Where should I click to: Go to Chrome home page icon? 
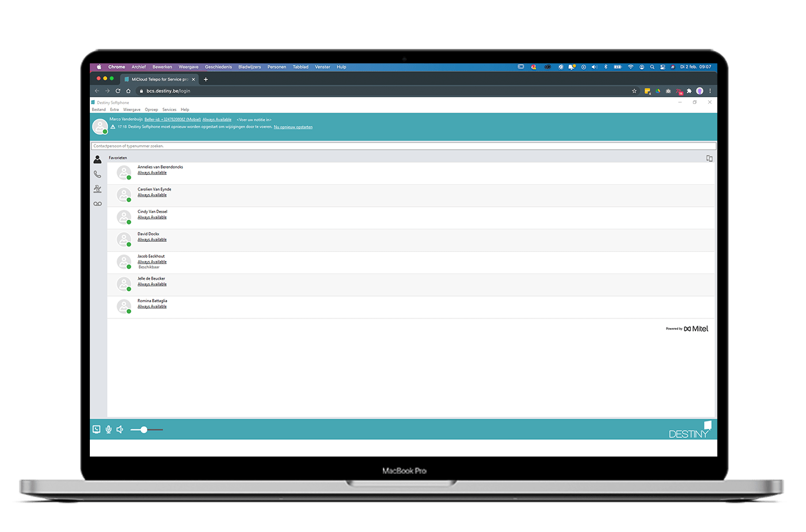coord(128,91)
